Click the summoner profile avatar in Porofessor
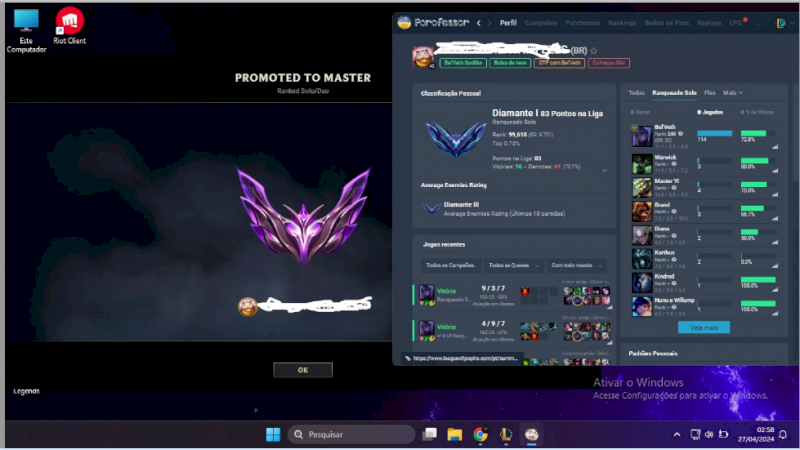The height and width of the screenshot is (450, 800). coord(423,57)
